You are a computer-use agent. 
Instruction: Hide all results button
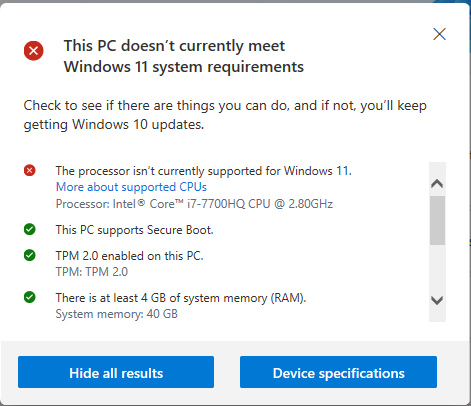coord(116,372)
